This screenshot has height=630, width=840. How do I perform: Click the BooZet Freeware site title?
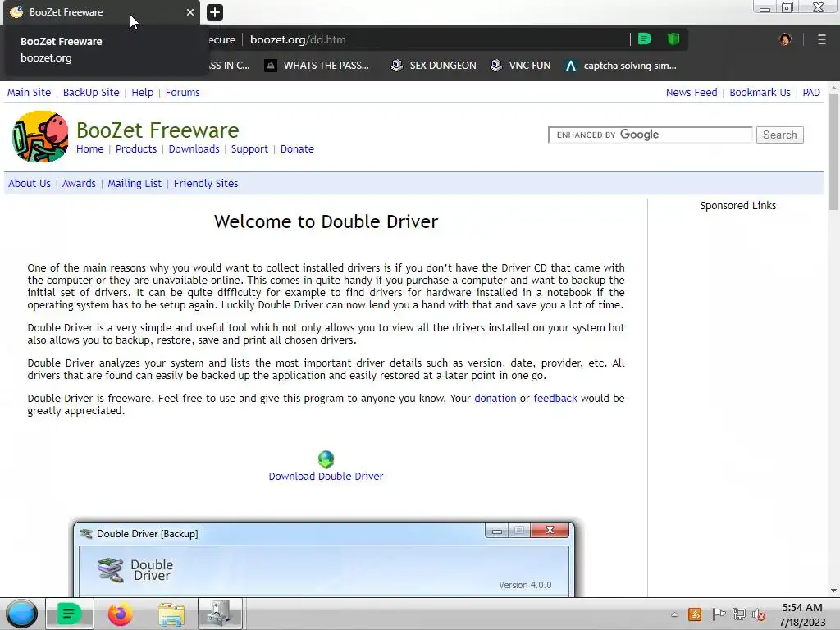pos(157,130)
